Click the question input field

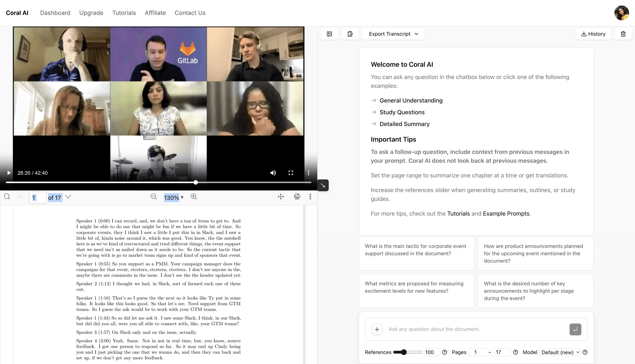pyautogui.click(x=465, y=329)
